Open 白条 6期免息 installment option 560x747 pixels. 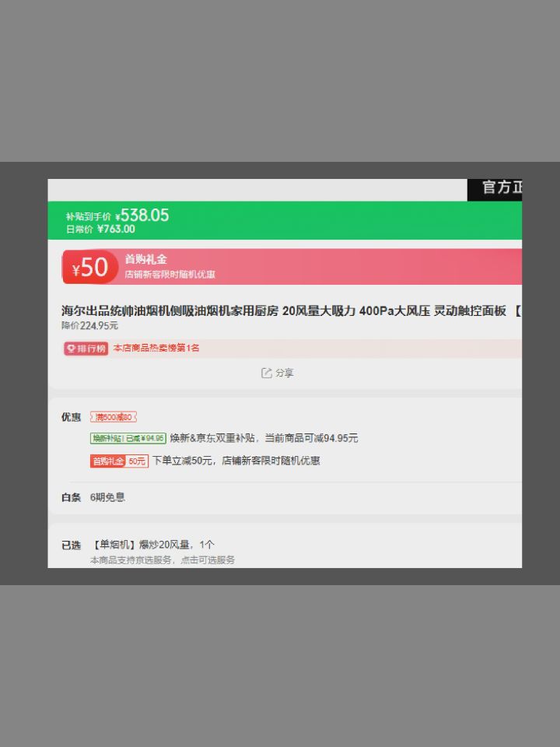(x=107, y=497)
